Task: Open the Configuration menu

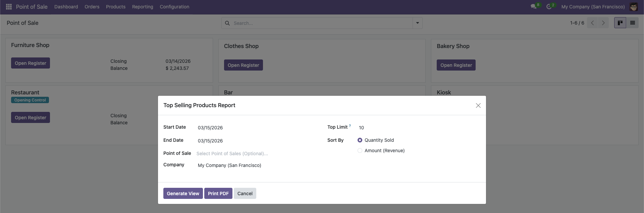Action: tap(174, 7)
